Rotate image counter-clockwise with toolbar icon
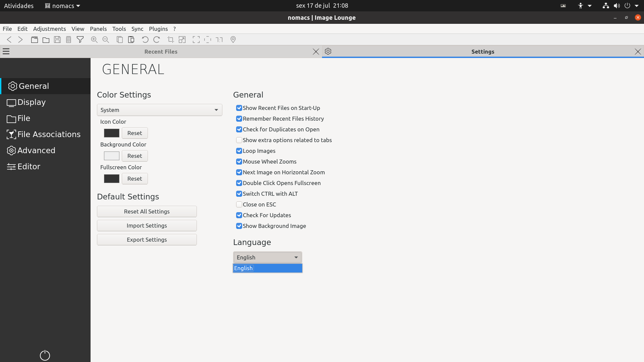The width and height of the screenshot is (644, 362). point(145,40)
